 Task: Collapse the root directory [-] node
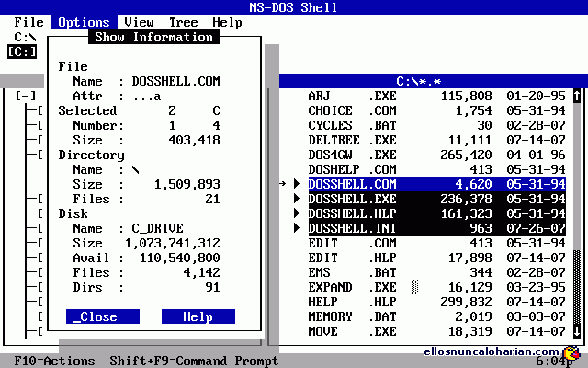26,96
